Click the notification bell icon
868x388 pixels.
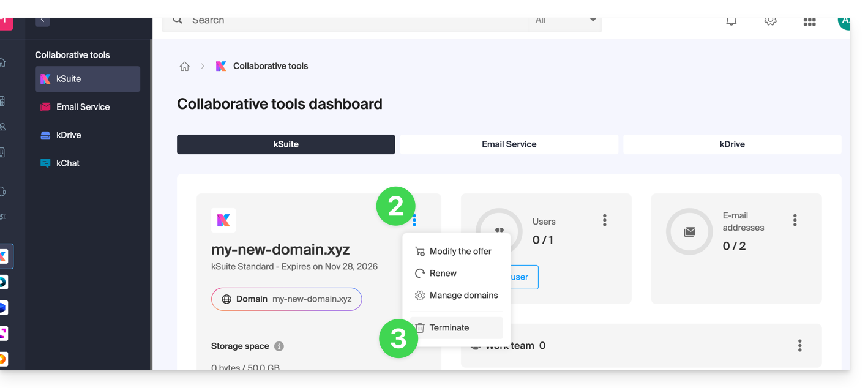(x=731, y=21)
